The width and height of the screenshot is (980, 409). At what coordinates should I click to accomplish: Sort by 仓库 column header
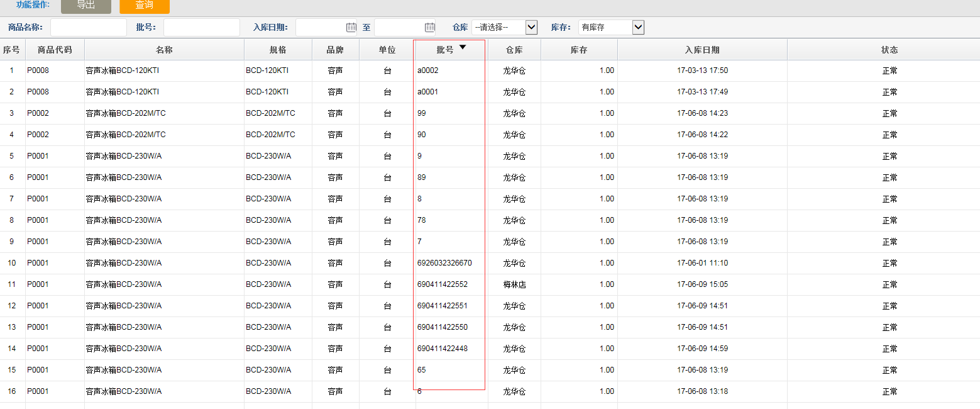[x=514, y=50]
